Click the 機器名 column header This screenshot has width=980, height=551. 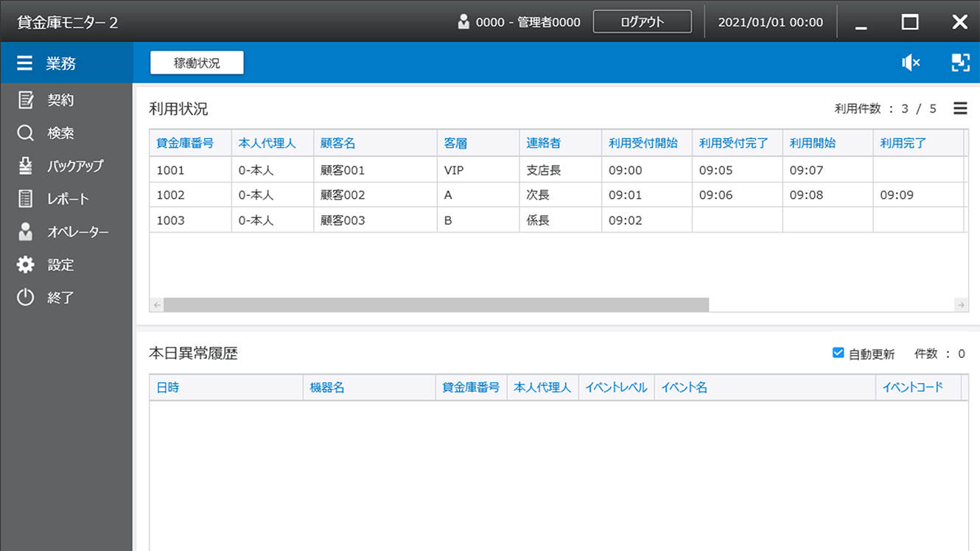369,387
